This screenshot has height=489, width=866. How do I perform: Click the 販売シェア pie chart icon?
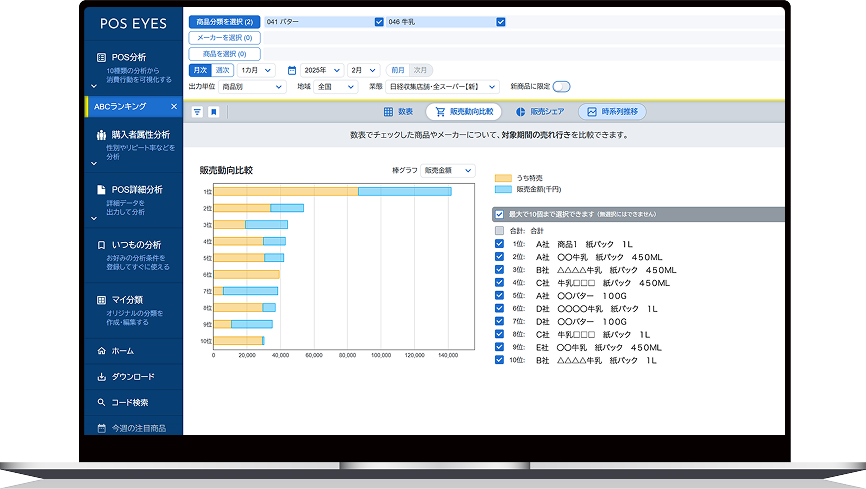click(x=520, y=112)
